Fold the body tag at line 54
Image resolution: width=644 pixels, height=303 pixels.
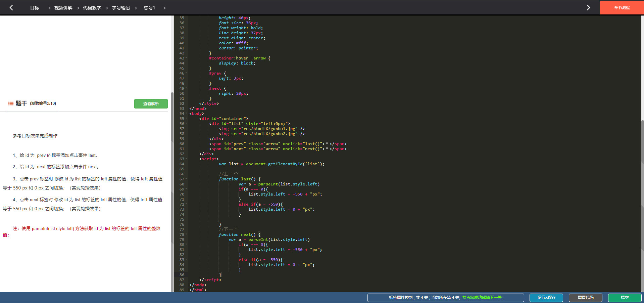tap(186, 114)
